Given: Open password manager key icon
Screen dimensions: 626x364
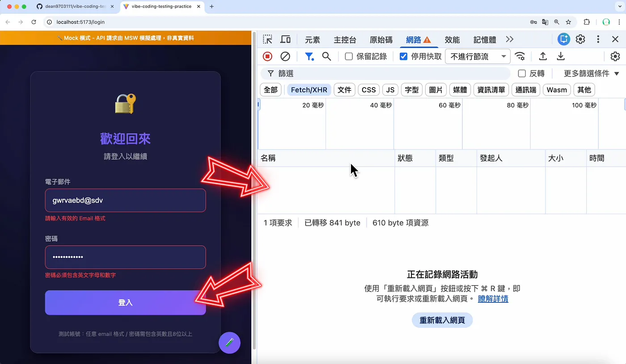Looking at the screenshot, I should coord(533,21).
